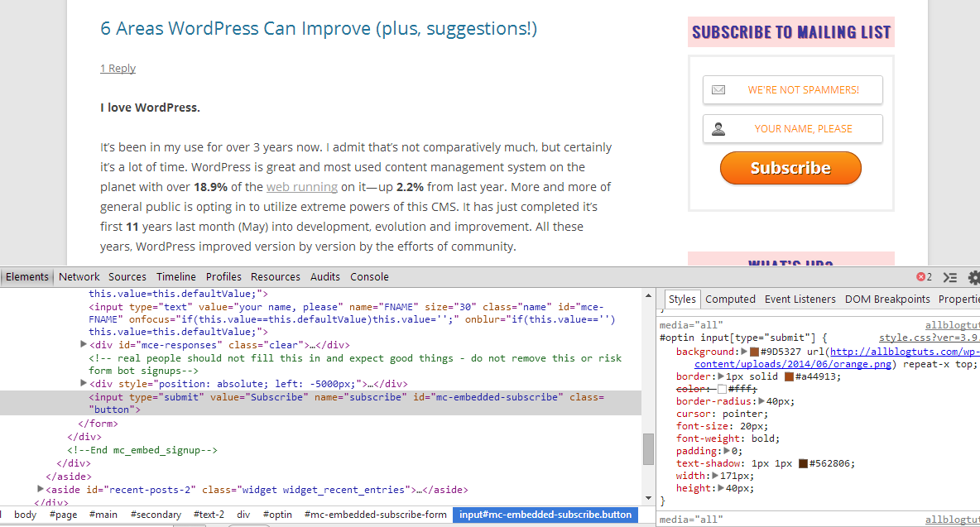Open the border color swatch #a44913
This screenshot has width=980, height=527.
point(790,376)
